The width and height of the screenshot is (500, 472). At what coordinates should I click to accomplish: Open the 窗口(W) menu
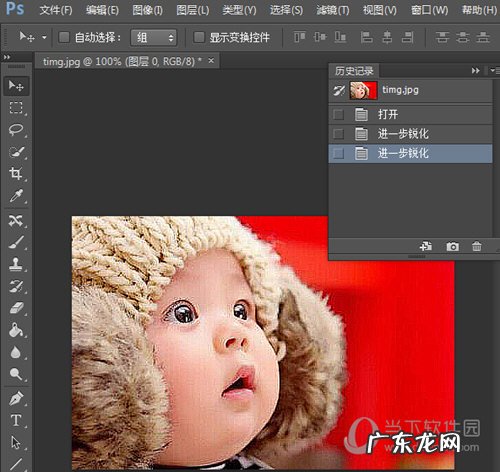click(x=429, y=10)
